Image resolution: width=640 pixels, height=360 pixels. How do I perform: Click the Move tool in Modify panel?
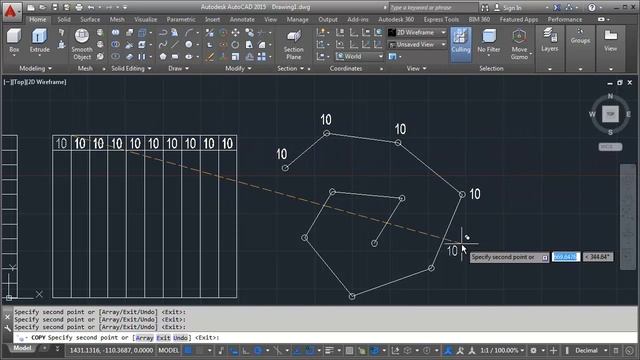pos(236,33)
